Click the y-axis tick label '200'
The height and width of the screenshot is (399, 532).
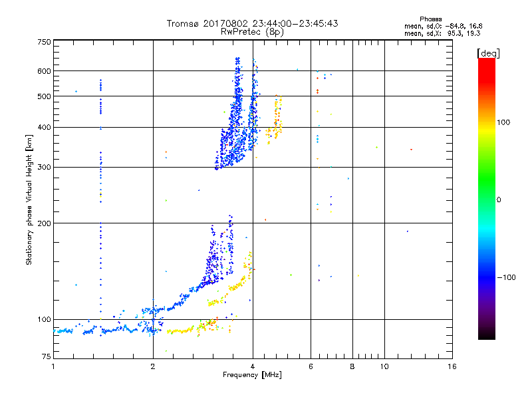coord(44,223)
